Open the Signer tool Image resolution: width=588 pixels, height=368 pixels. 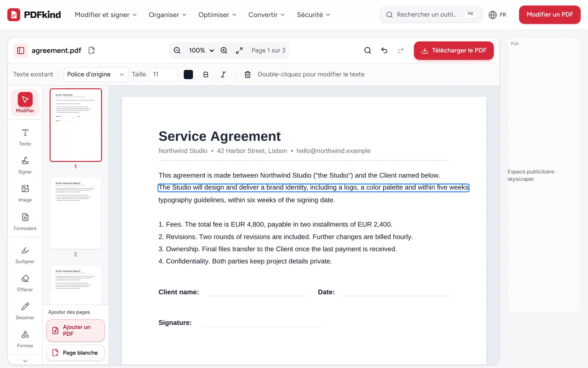click(25, 165)
